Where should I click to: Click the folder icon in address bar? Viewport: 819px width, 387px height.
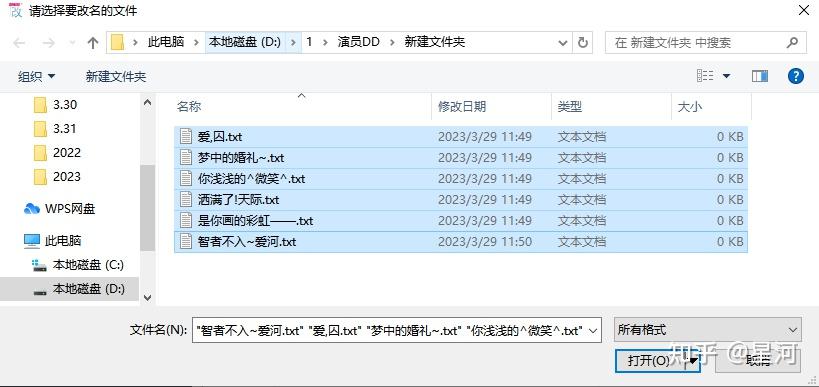118,42
